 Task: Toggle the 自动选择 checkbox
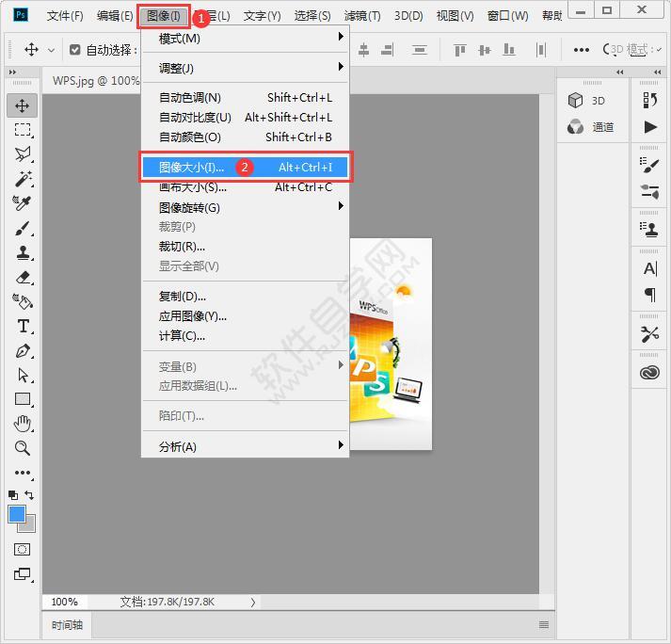[x=75, y=50]
